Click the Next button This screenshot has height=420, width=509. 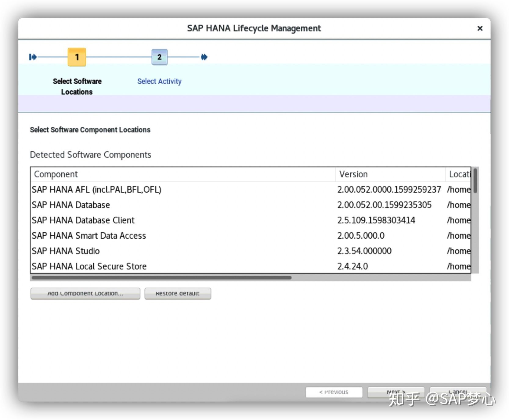pos(396,392)
